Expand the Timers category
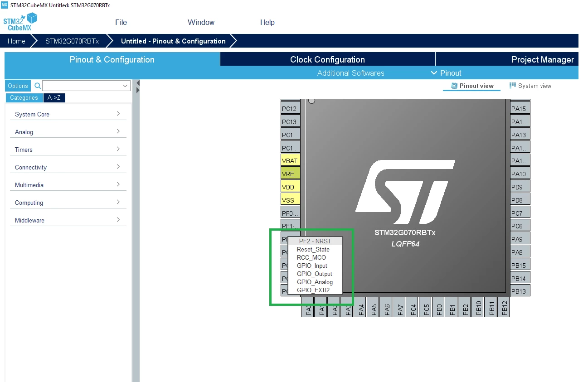588x382 pixels. coord(68,150)
